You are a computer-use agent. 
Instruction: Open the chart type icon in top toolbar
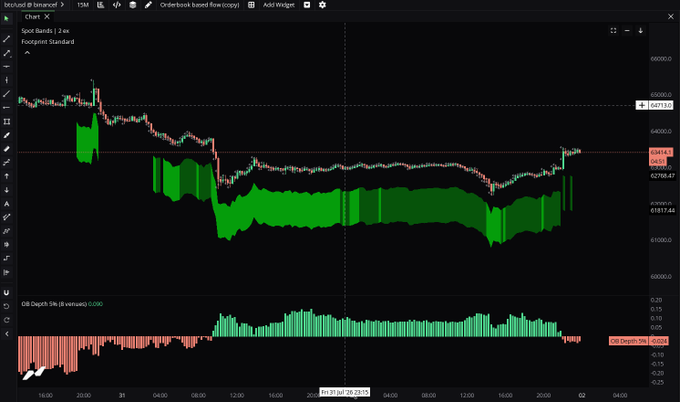point(101,5)
